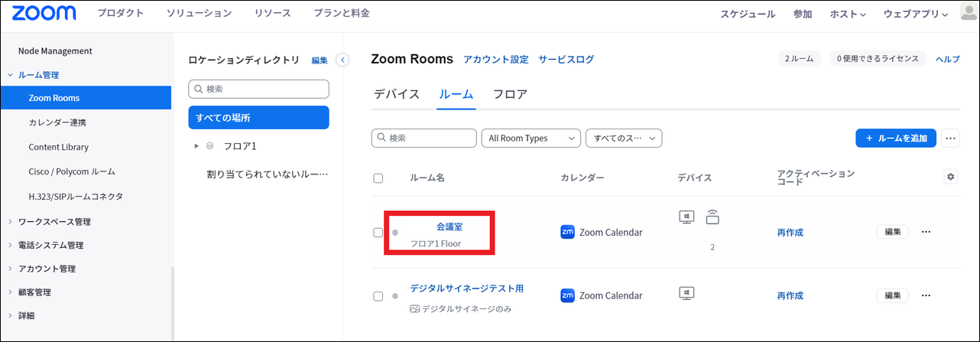
Task: Open more options next to ルームを追加
Action: 951,138
